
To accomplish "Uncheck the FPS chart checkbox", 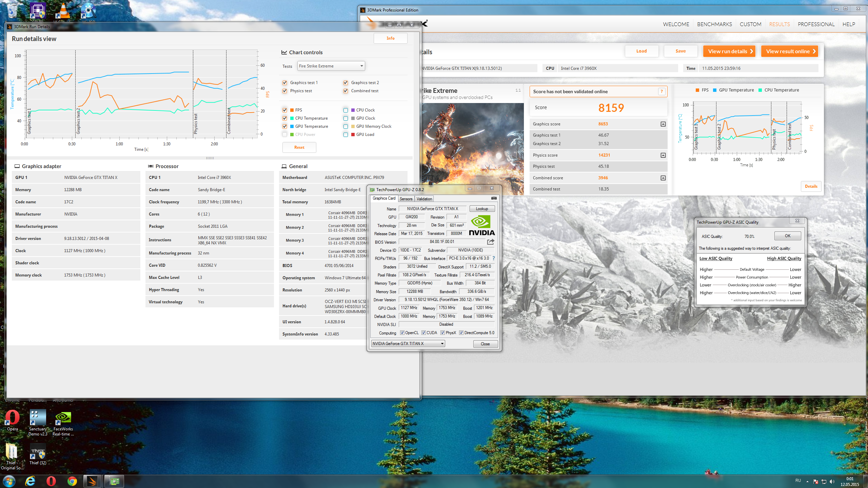I will 285,110.
